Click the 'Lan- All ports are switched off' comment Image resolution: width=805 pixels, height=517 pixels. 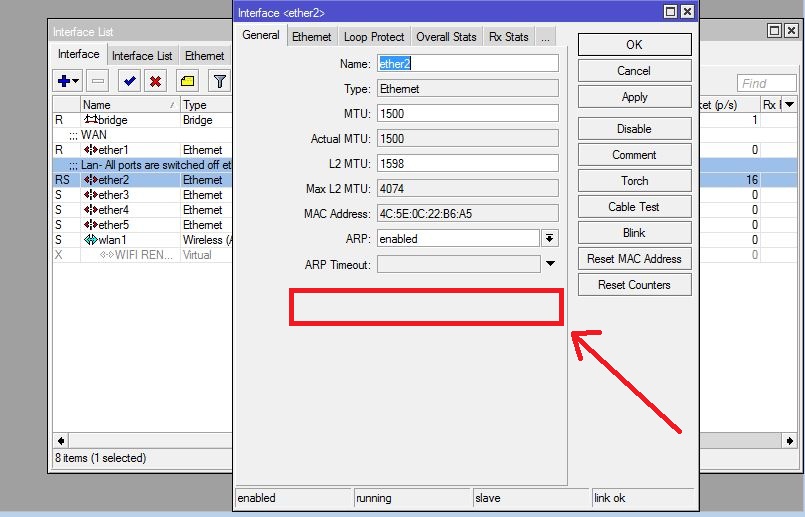150,165
